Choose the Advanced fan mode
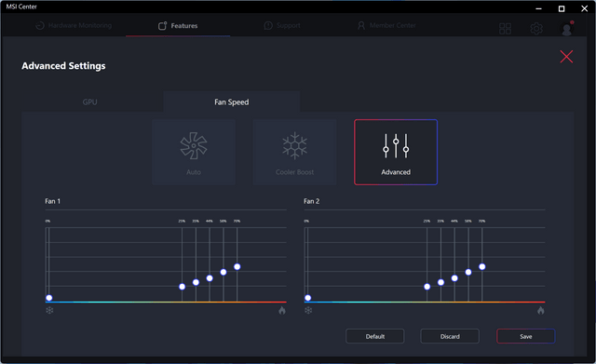The width and height of the screenshot is (596, 364). click(x=396, y=152)
